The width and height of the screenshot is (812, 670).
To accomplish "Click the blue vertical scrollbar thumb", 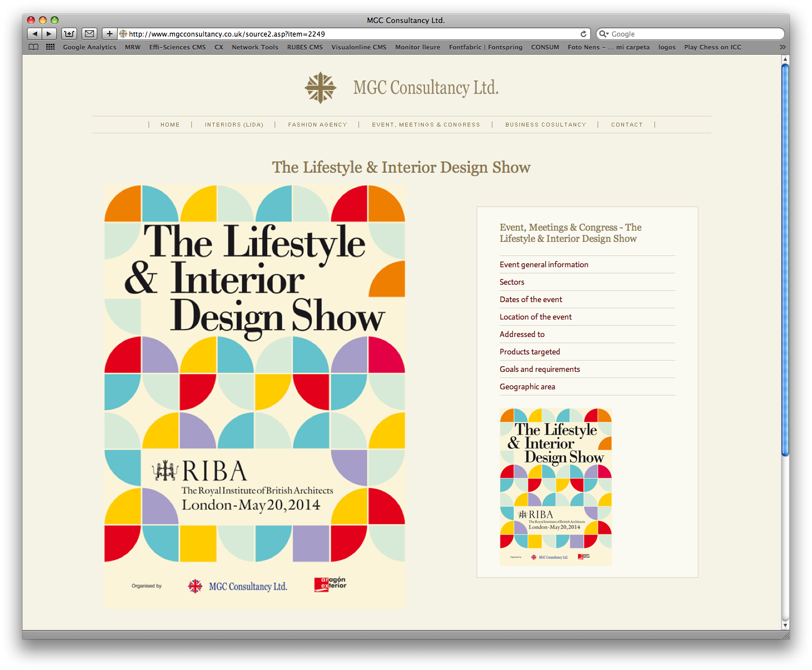I will pos(785,260).
